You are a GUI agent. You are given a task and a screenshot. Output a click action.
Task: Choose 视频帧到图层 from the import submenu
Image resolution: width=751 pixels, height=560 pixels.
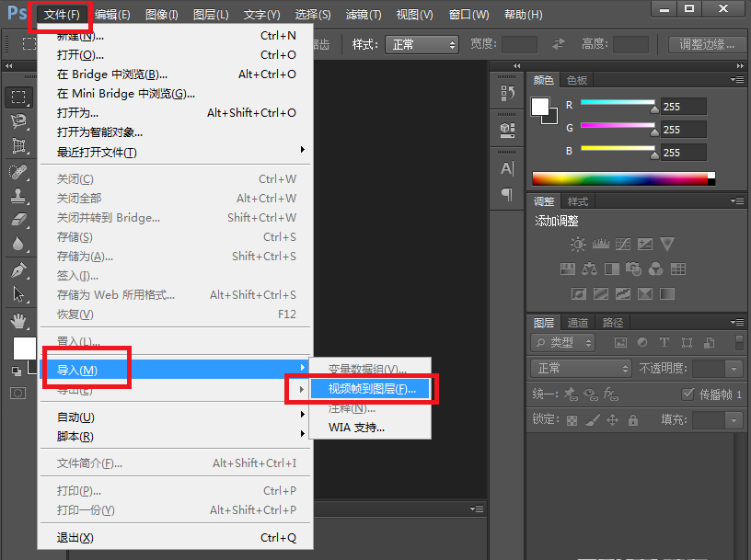(373, 389)
